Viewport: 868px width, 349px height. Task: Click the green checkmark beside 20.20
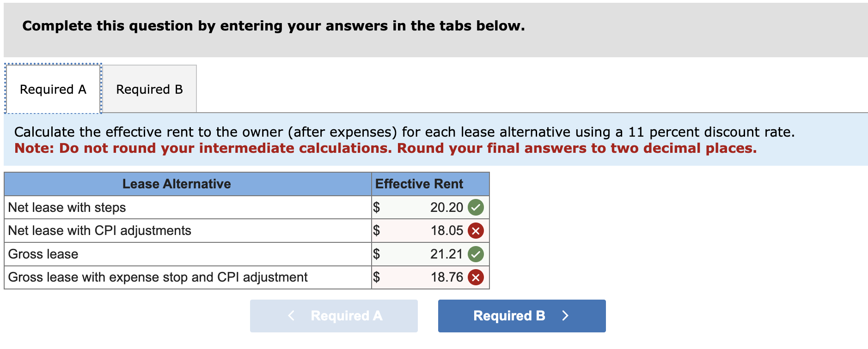click(x=476, y=207)
